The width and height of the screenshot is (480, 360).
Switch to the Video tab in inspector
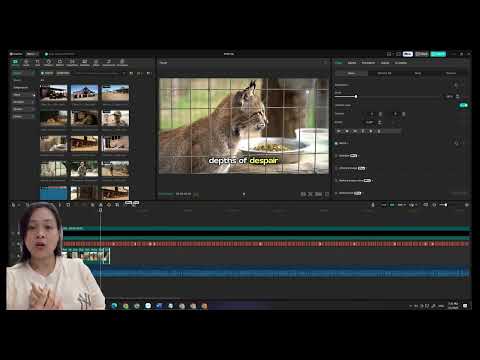pyautogui.click(x=339, y=63)
